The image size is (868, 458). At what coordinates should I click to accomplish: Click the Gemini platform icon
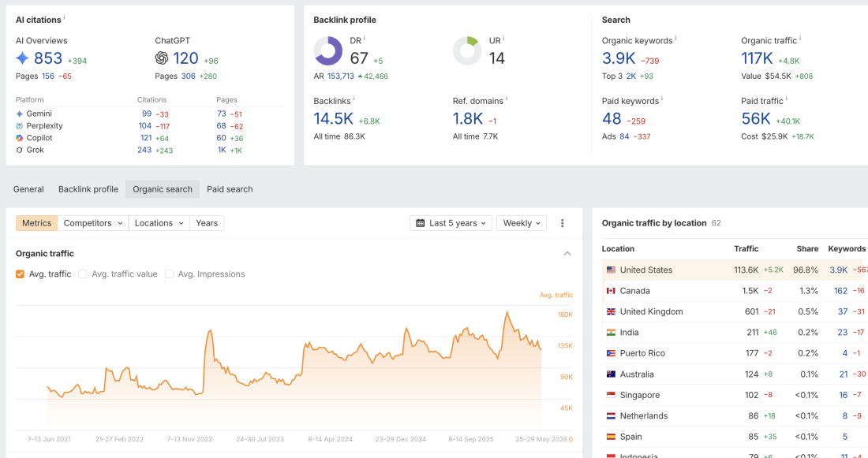[x=20, y=114]
